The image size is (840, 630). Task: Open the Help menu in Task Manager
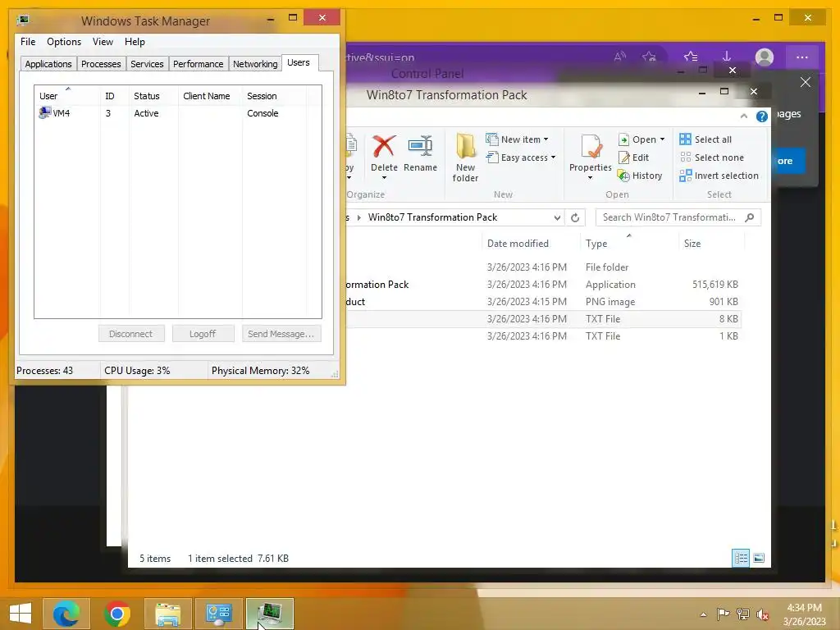tap(135, 42)
